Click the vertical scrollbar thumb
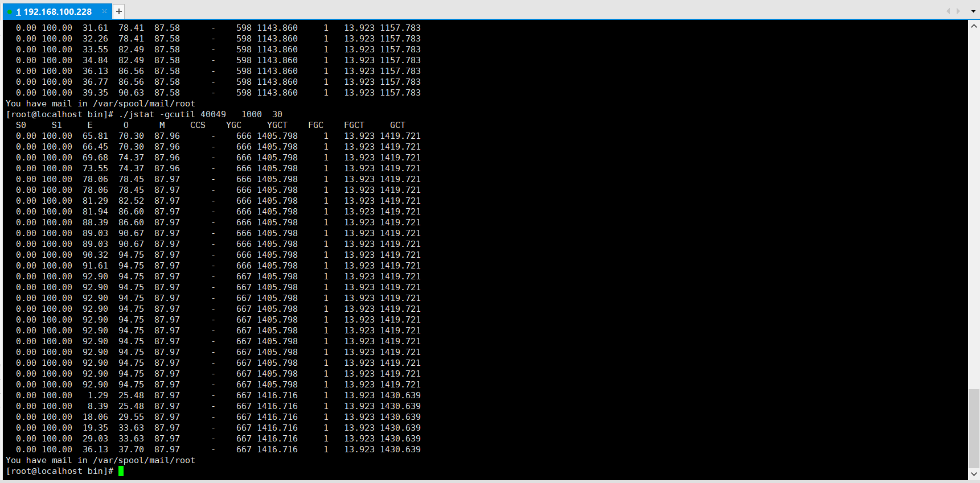Image resolution: width=980 pixels, height=483 pixels. [974, 428]
